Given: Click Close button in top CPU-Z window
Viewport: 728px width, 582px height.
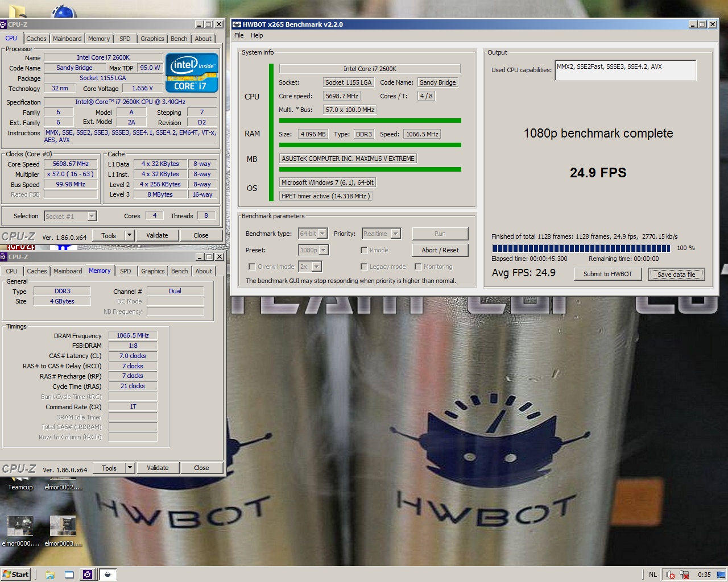Looking at the screenshot, I should 201,235.
